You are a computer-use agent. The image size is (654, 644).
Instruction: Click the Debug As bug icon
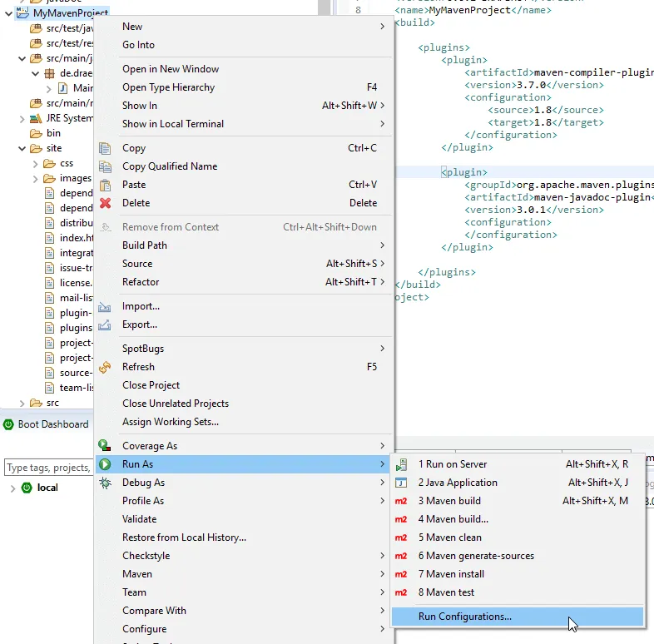pyautogui.click(x=105, y=483)
